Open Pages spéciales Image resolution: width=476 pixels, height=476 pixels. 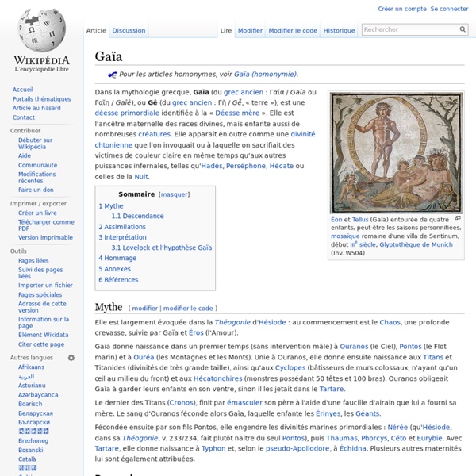(40, 294)
